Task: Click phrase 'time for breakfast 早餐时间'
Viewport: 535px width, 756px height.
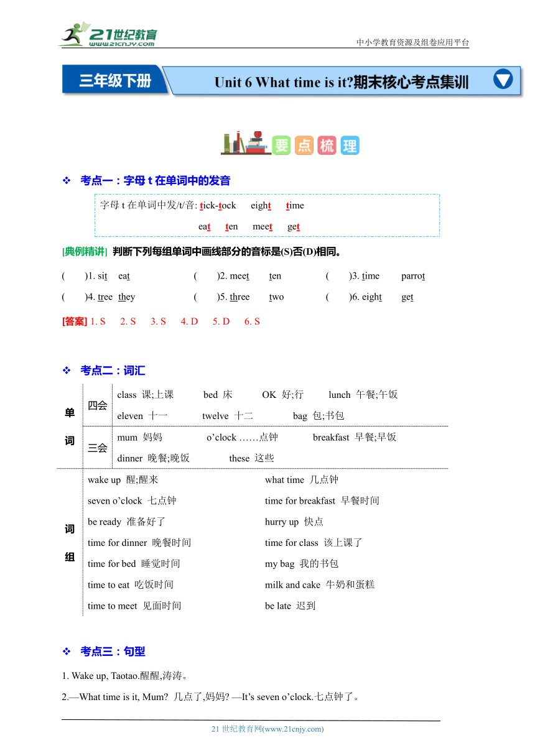Action: [x=322, y=500]
